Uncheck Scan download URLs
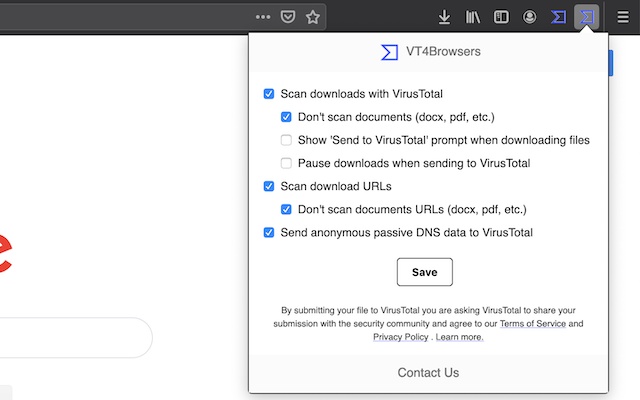 tap(269, 186)
